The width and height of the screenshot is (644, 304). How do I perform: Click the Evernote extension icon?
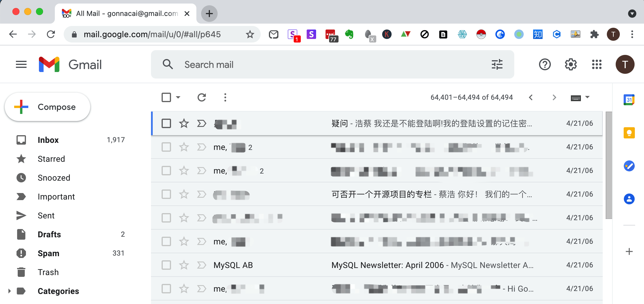349,35
